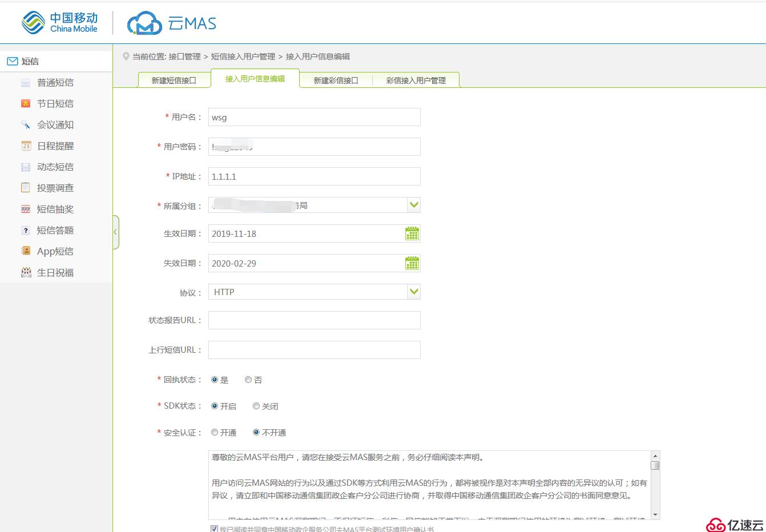Viewport: 766px width, 532px height.
Task: Open 普通短信 in the sidebar
Action: pos(55,83)
